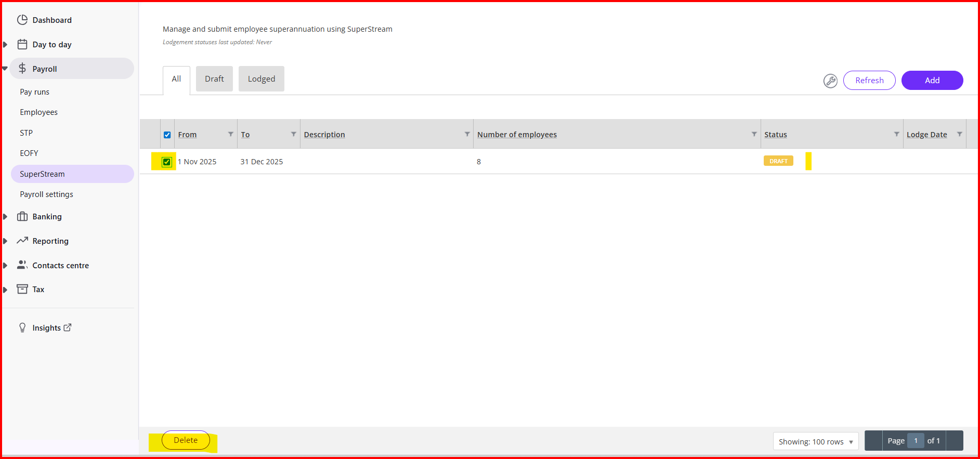Viewport: 980px width, 459px height.
Task: Expand the Day to day menu arrow
Action: pyautogui.click(x=5, y=45)
